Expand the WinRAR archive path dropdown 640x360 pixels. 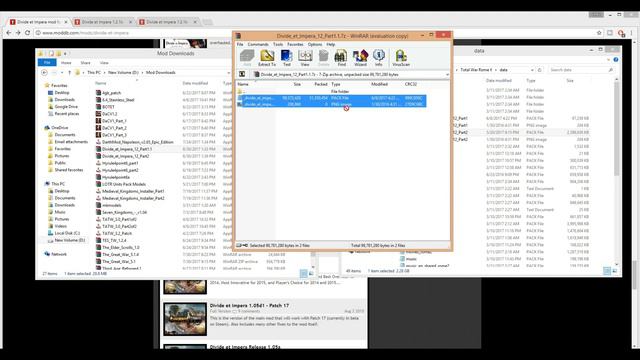(x=447, y=75)
